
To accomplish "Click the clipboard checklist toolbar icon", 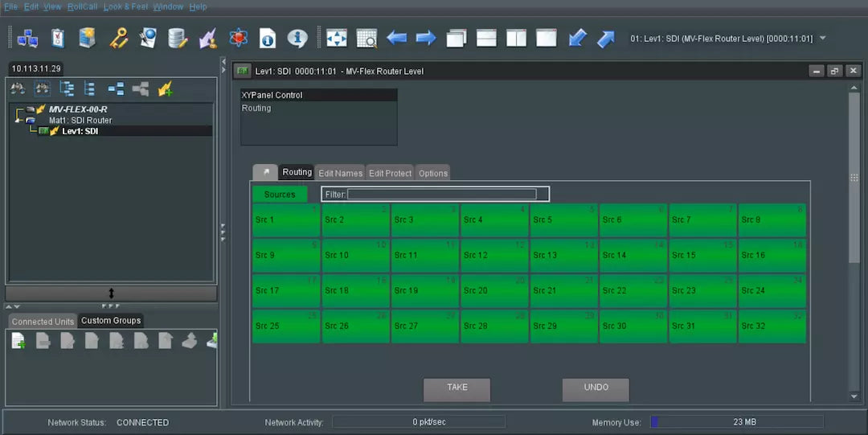I will (x=58, y=39).
